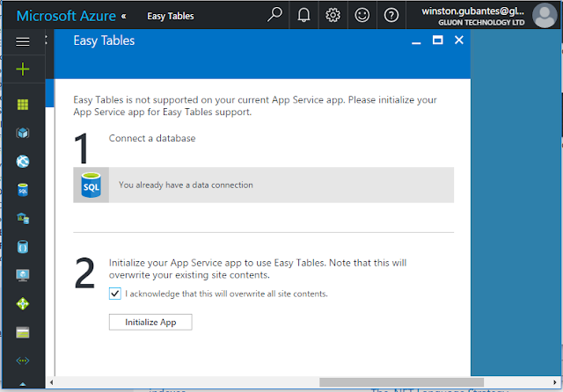This screenshot has width=563, height=392.
Task: Click the green plus New icon
Action: coord(23,69)
